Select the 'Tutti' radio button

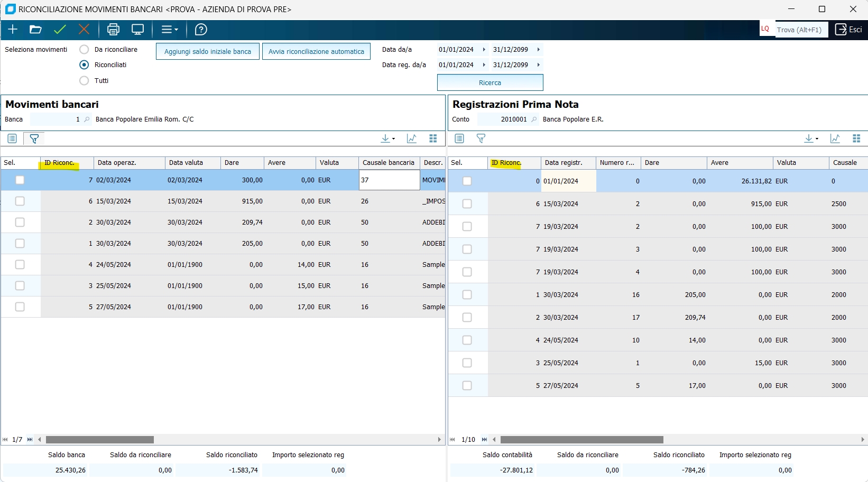[84, 81]
